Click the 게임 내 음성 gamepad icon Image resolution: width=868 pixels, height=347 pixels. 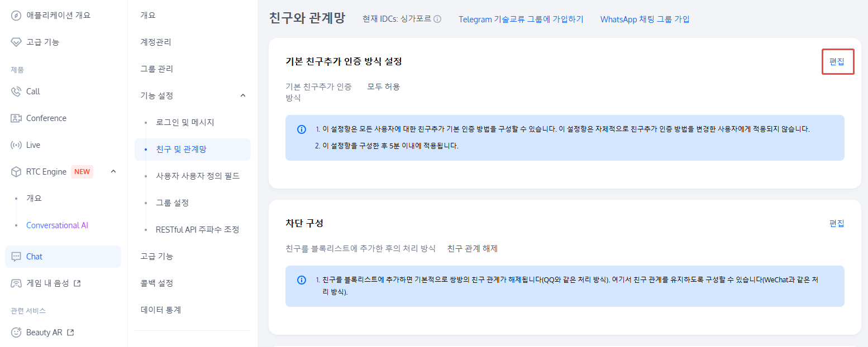tap(16, 283)
